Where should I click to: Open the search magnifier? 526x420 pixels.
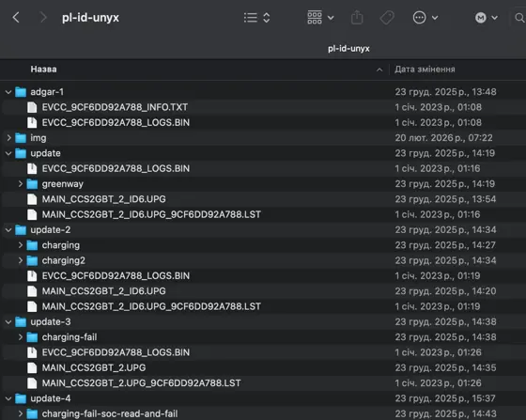[519, 18]
